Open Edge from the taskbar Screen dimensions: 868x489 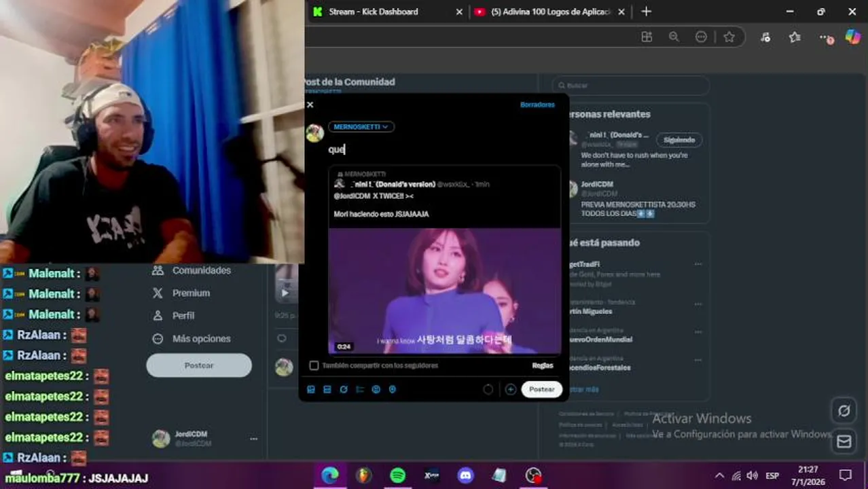[x=330, y=475]
